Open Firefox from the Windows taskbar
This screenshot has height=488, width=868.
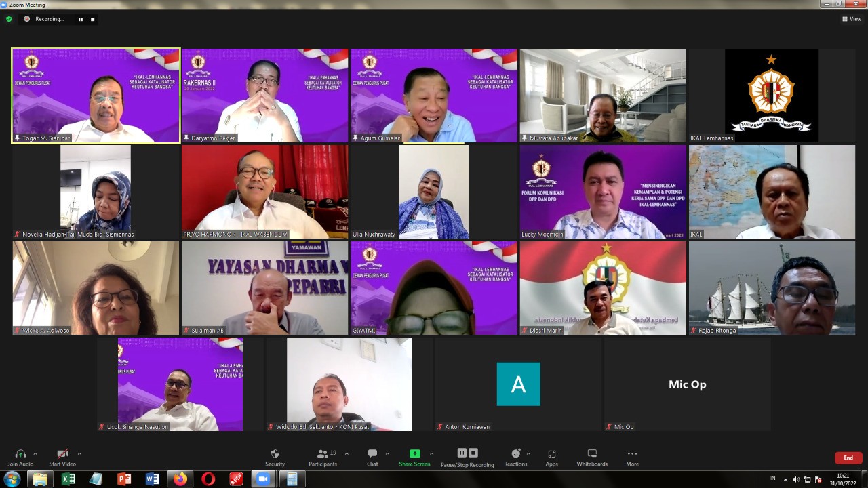tap(180, 479)
